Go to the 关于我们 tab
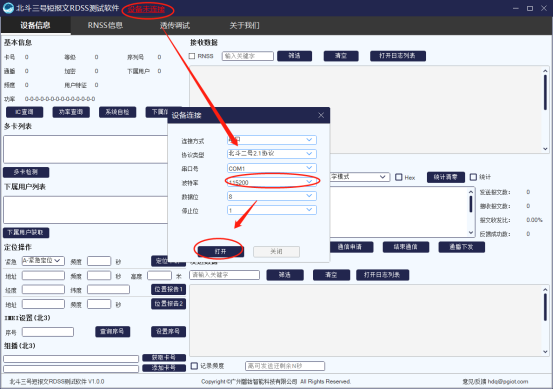 click(x=244, y=25)
